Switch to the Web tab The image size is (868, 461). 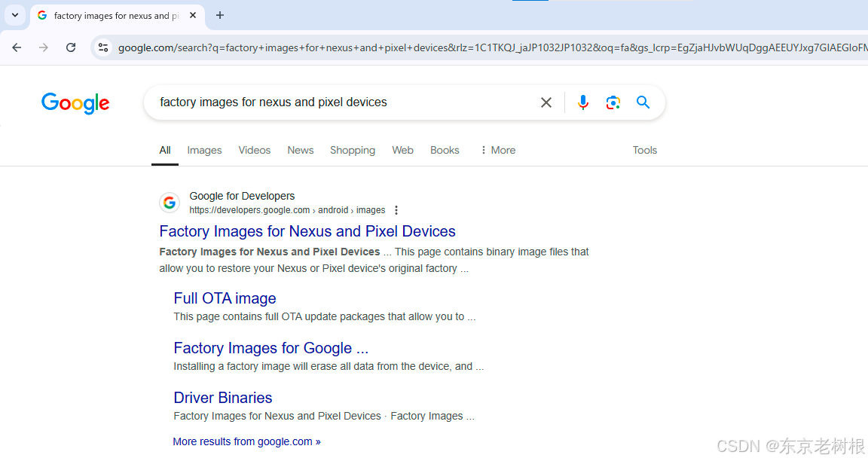403,151
